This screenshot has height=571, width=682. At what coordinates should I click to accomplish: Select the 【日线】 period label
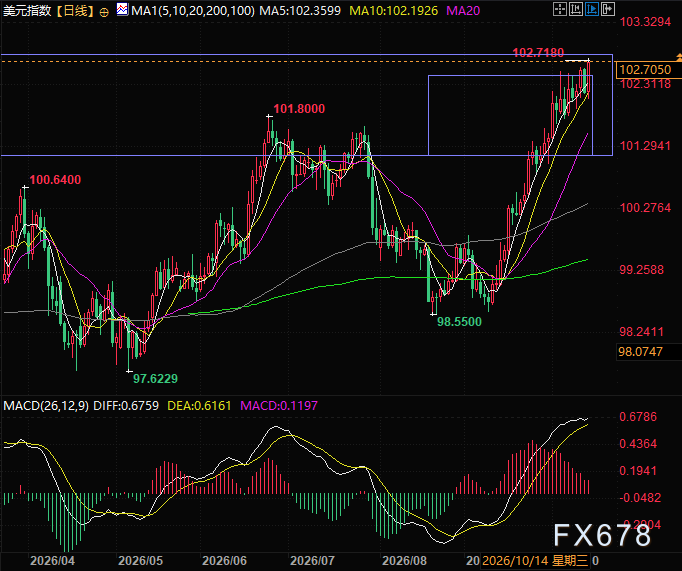click(75, 10)
